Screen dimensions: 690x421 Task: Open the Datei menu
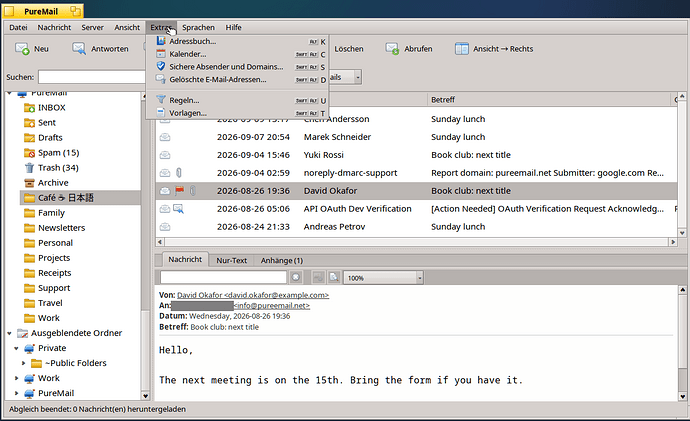pyautogui.click(x=18, y=27)
